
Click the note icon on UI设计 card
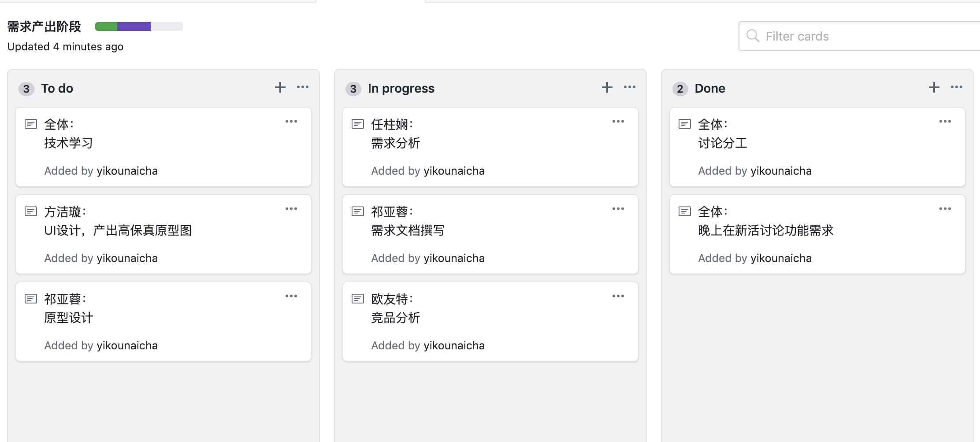click(31, 211)
